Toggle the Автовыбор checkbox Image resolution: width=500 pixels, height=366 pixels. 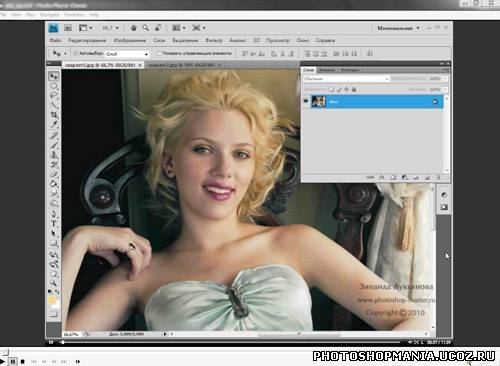76,53
